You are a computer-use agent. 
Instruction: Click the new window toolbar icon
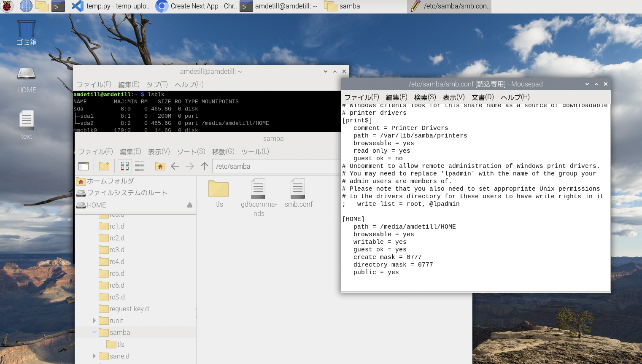point(84,166)
